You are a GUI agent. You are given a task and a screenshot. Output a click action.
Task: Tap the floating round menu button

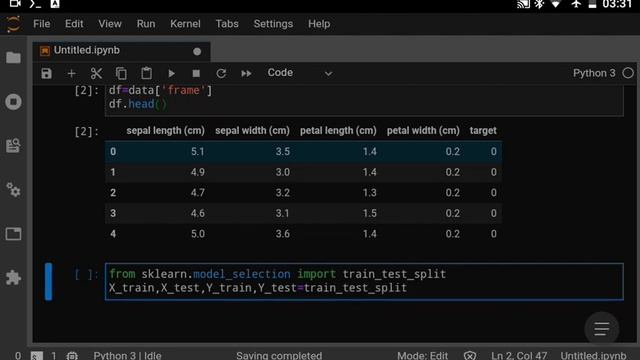coord(602,329)
